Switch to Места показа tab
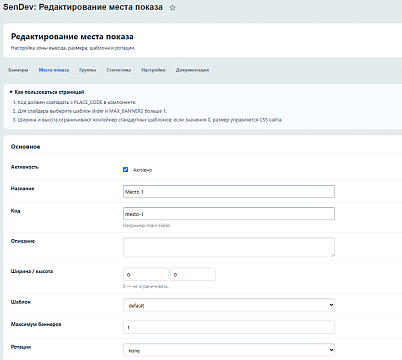The width and height of the screenshot is (402, 360). [54, 70]
